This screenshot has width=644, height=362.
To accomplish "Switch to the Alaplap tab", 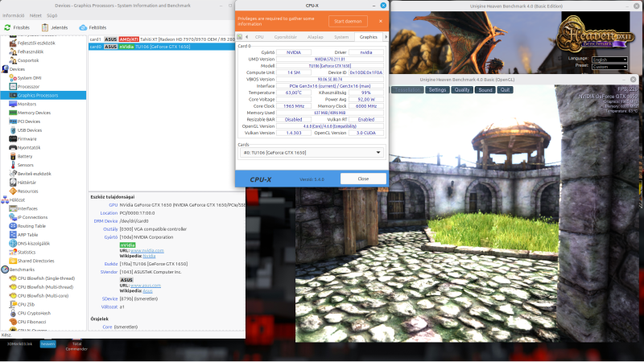I will (x=316, y=37).
